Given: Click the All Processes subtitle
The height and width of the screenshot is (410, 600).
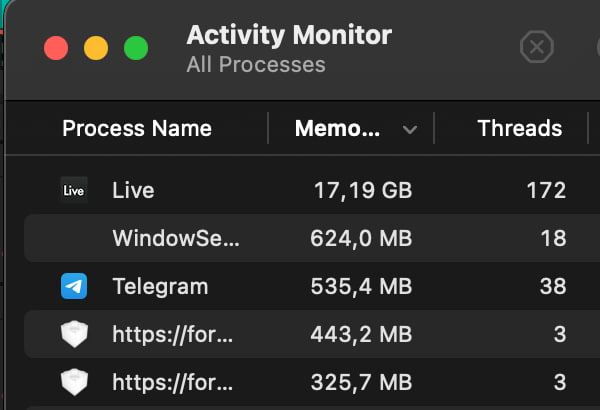Looking at the screenshot, I should (256, 65).
